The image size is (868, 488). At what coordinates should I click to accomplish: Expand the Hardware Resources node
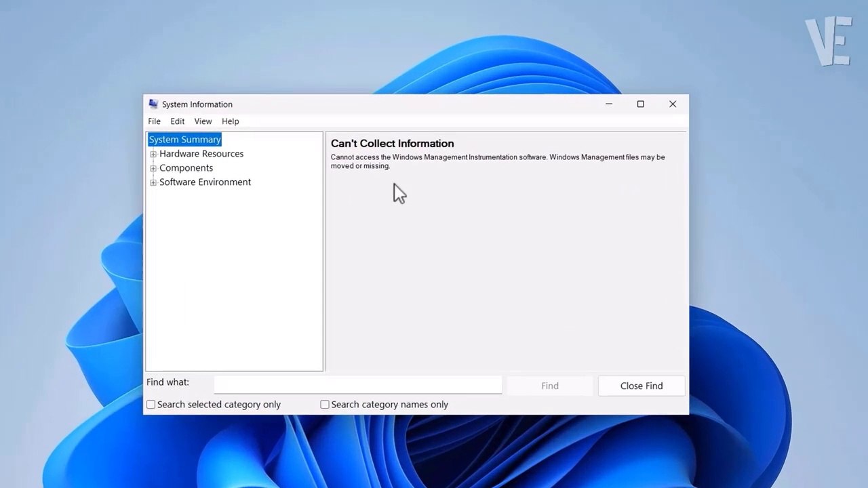click(153, 154)
